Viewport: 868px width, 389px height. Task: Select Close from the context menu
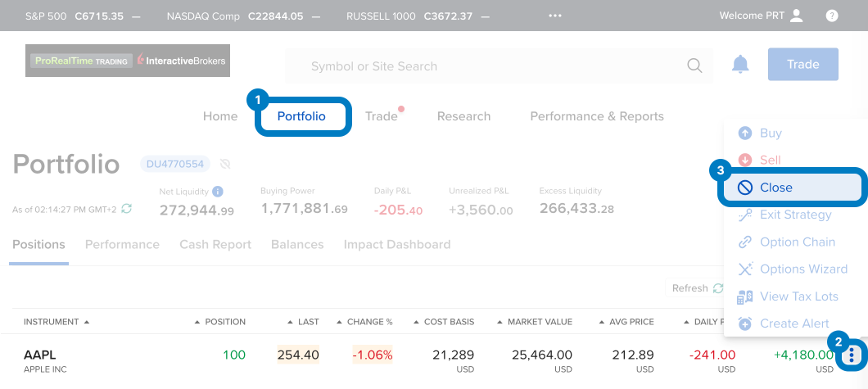[x=775, y=188]
